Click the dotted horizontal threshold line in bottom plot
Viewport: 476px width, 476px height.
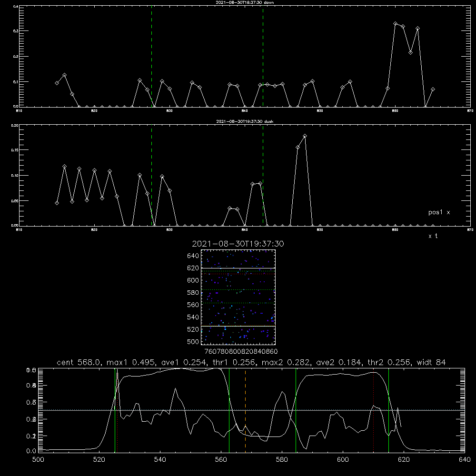pyautogui.click(x=251, y=409)
